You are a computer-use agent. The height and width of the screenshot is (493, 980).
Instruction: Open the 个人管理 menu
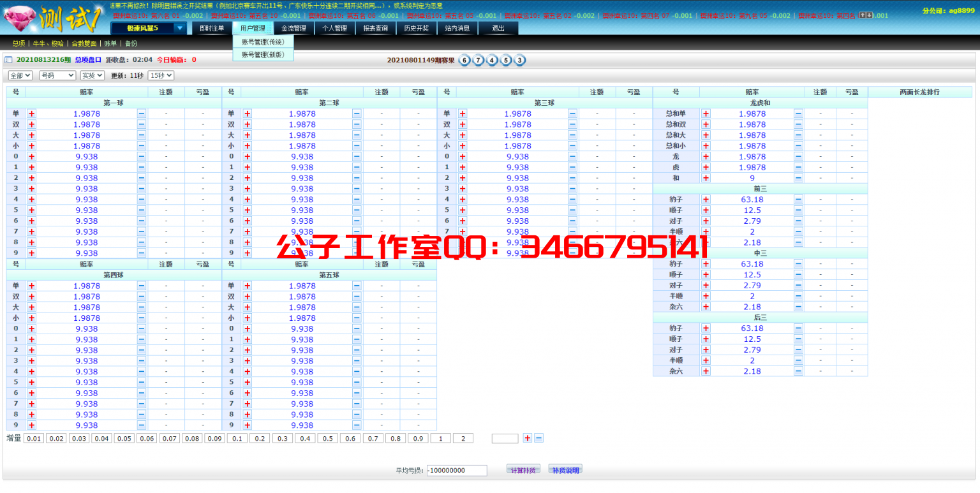tap(334, 28)
